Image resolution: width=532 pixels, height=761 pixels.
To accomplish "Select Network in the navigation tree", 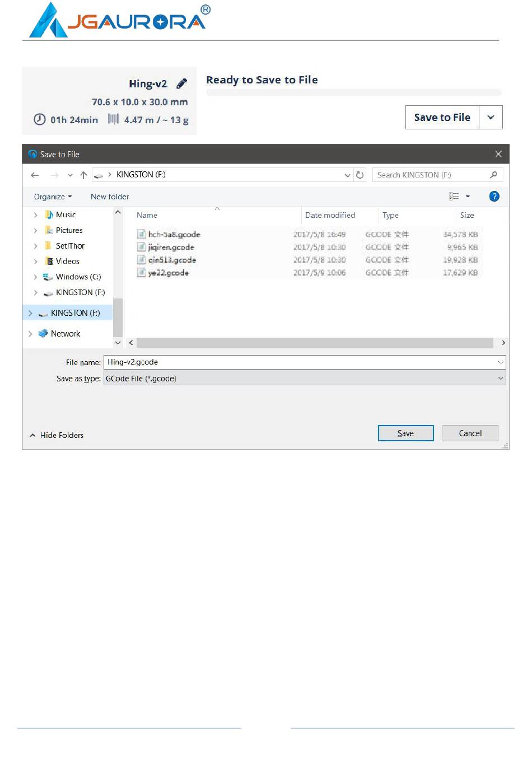I will [x=66, y=334].
